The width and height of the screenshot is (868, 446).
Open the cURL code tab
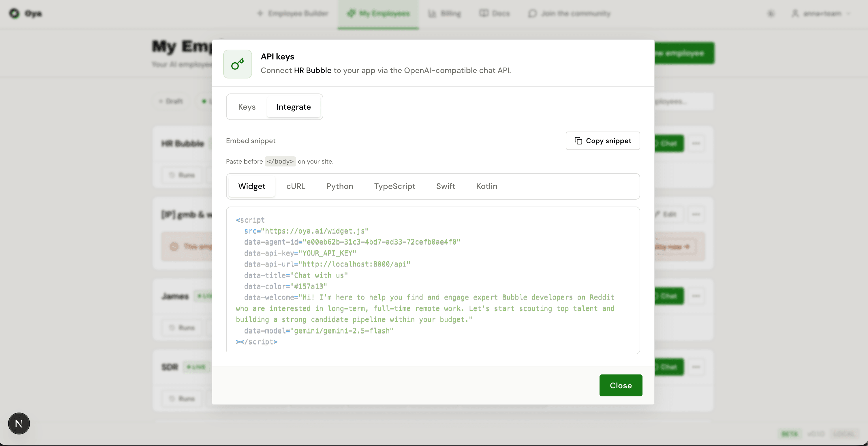point(296,186)
